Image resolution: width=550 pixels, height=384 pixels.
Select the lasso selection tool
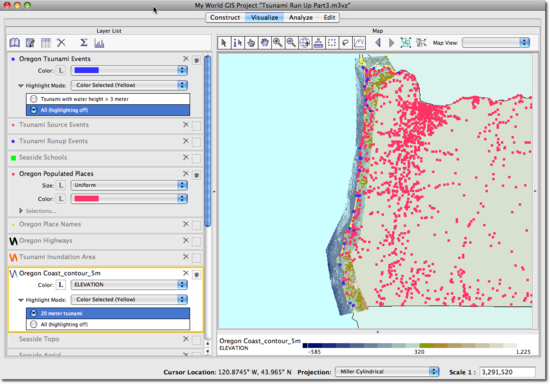click(345, 43)
